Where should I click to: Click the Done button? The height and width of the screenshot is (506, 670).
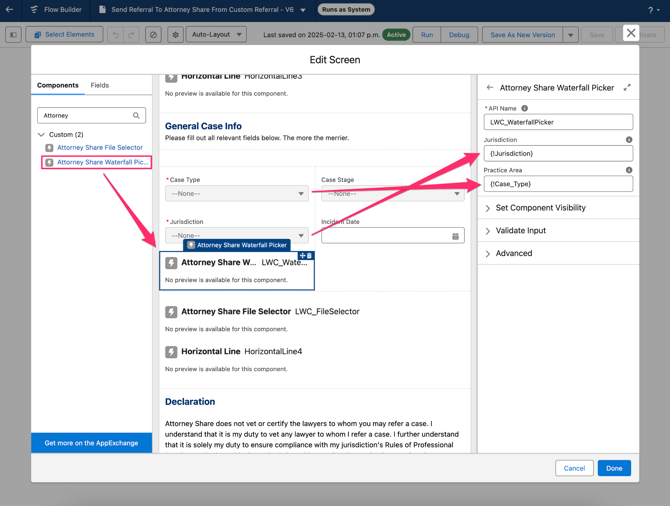pos(614,468)
